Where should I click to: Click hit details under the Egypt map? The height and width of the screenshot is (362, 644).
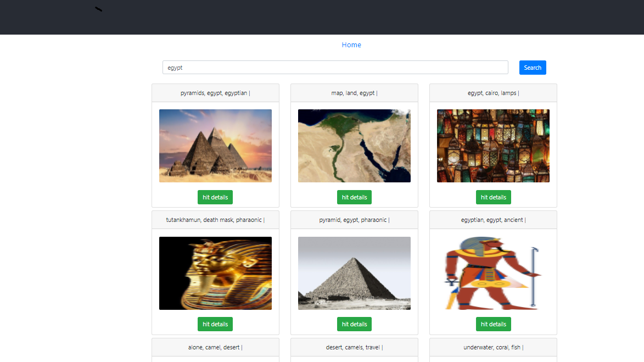(354, 197)
